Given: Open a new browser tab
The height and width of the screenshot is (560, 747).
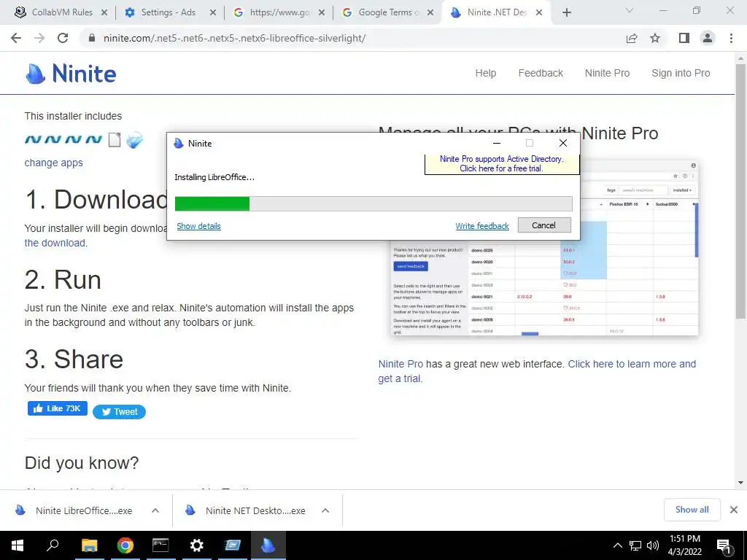Looking at the screenshot, I should click(566, 13).
